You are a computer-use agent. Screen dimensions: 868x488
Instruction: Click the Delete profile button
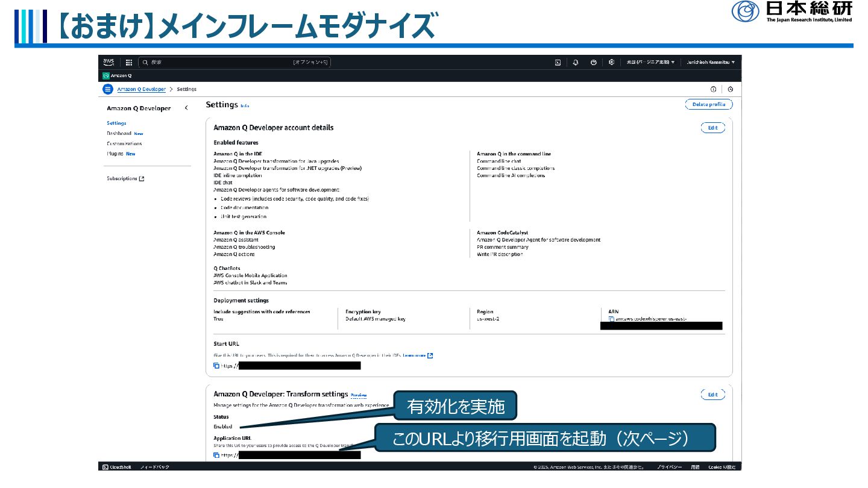(x=709, y=104)
